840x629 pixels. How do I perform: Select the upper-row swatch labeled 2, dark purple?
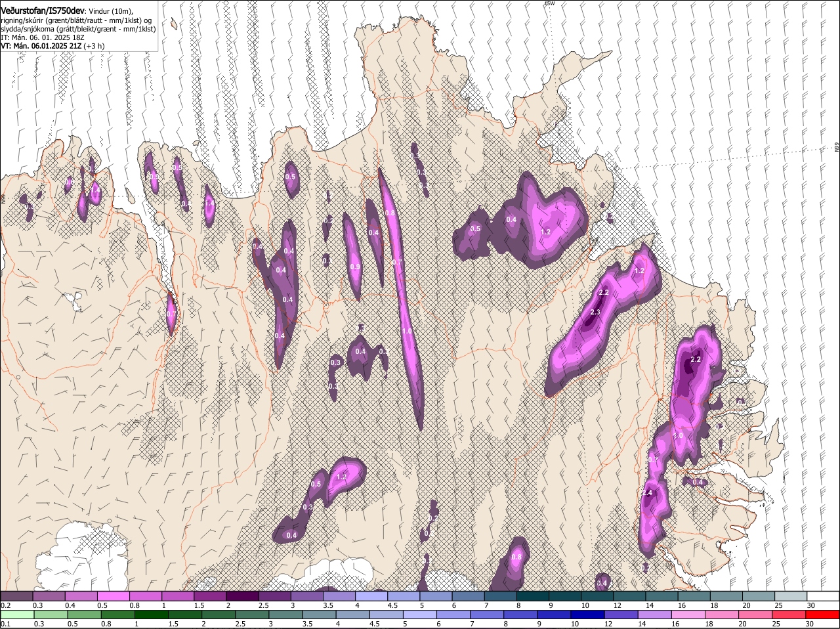242,596
